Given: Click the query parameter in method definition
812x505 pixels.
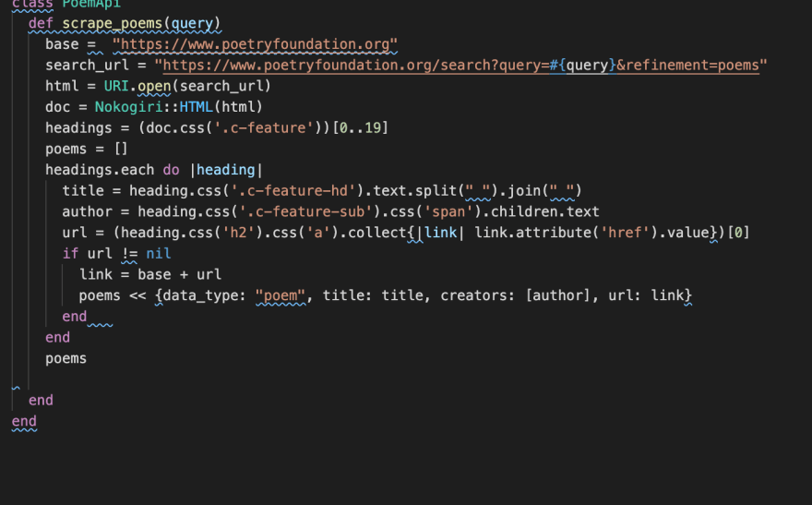Looking at the screenshot, I should [x=192, y=24].
